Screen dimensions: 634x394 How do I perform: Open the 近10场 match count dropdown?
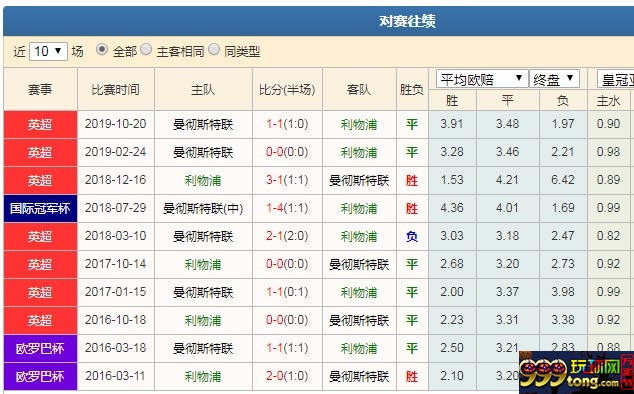coord(48,51)
